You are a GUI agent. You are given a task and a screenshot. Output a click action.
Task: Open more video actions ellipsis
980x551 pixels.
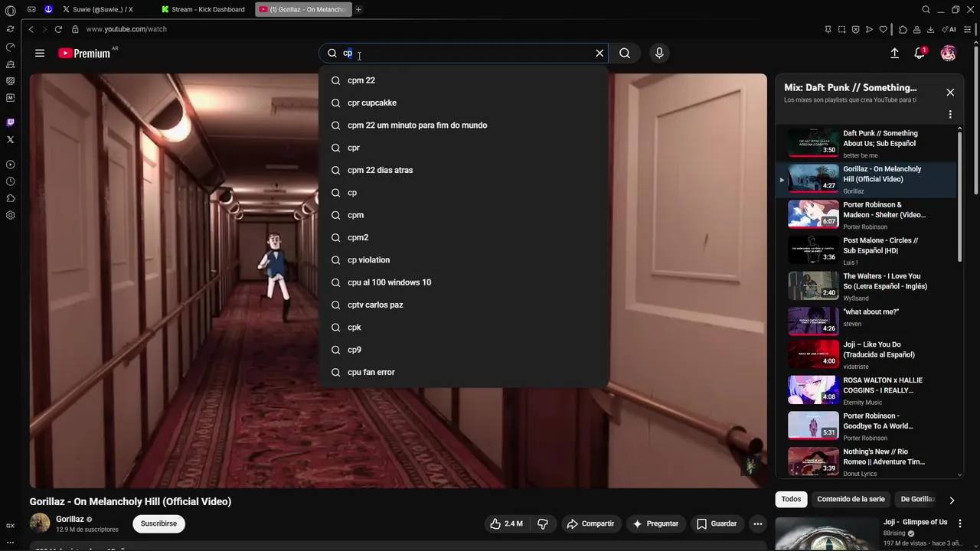click(757, 523)
